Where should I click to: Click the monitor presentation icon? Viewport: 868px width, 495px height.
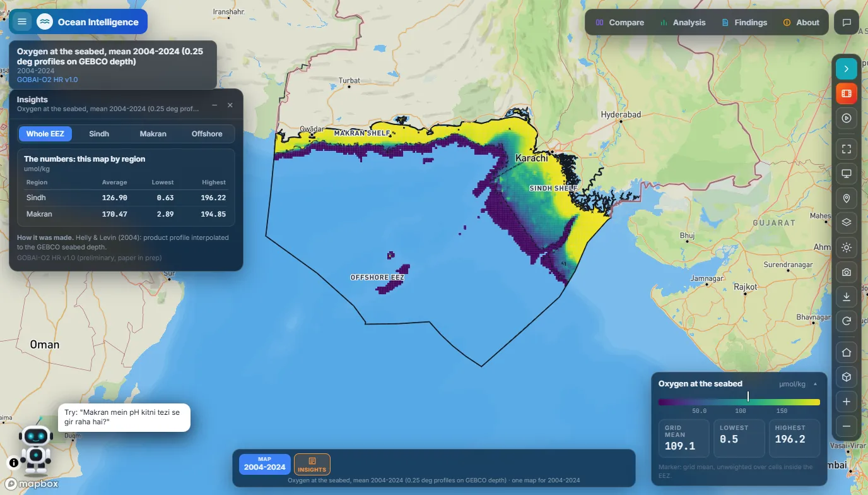click(847, 174)
